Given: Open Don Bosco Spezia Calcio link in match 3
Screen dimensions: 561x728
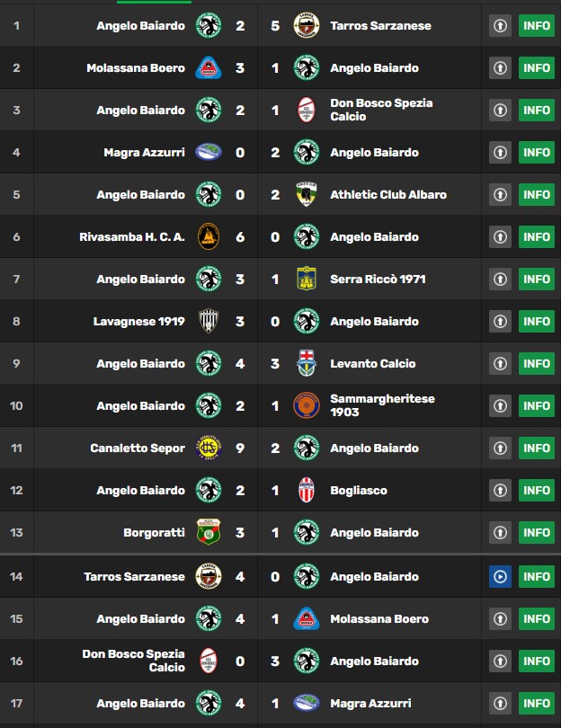Looking at the screenshot, I should tap(381, 110).
